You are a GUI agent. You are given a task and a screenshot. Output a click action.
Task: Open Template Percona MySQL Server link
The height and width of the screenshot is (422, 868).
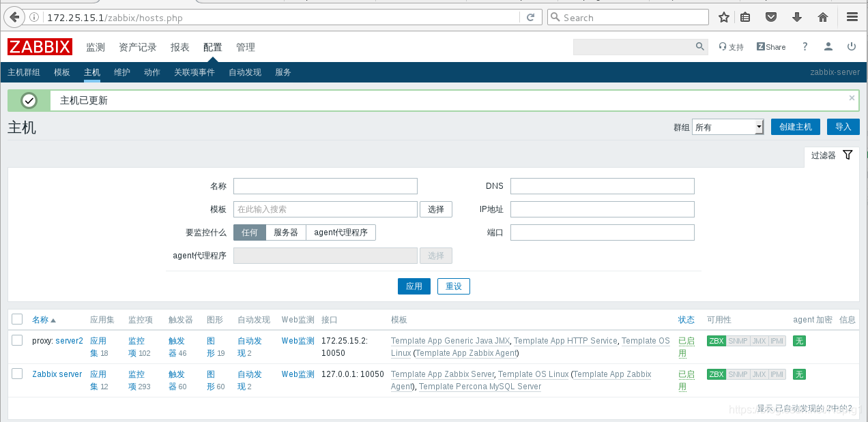click(480, 387)
